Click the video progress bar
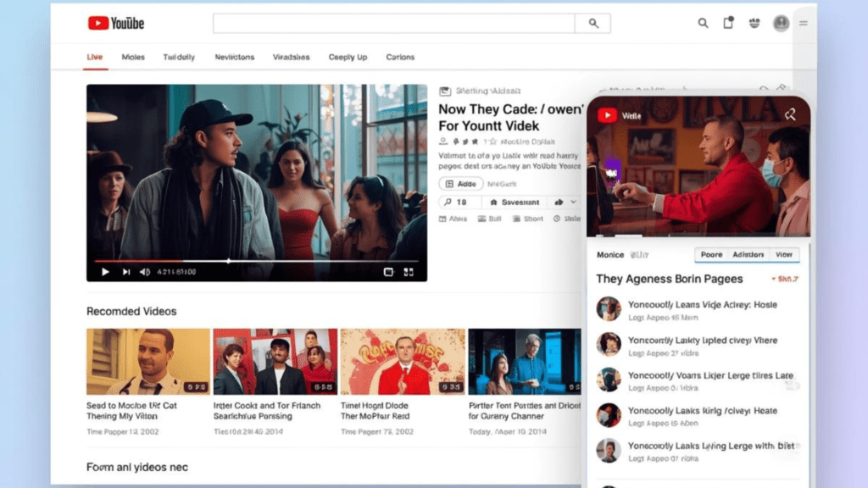The width and height of the screenshot is (868, 488). [254, 260]
